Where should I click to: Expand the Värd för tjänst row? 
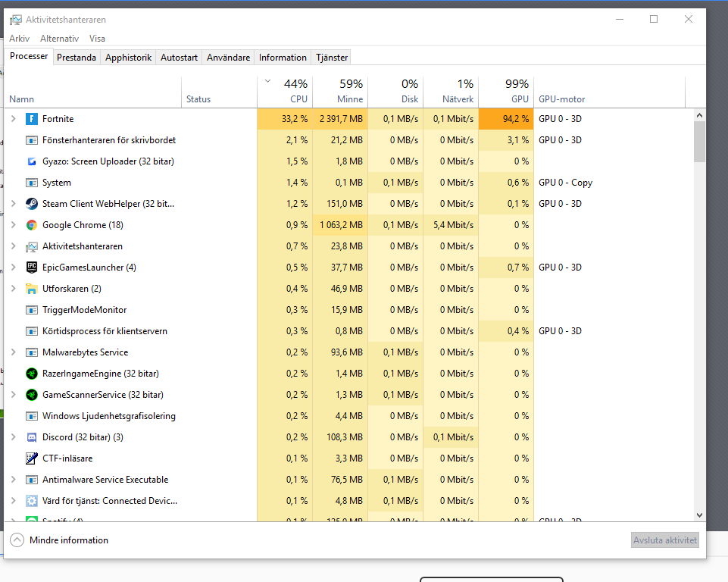click(x=14, y=501)
